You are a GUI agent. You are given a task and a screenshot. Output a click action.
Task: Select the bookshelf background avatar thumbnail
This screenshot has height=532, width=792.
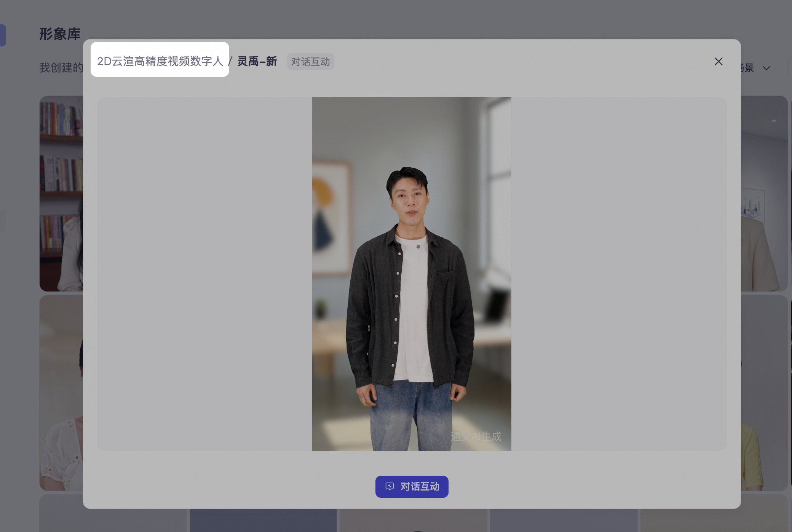point(61,193)
